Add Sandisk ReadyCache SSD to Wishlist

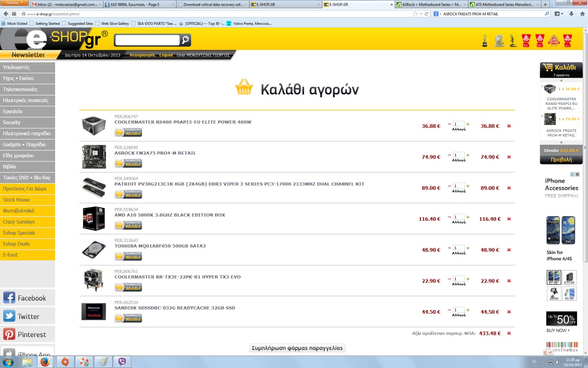point(128,318)
